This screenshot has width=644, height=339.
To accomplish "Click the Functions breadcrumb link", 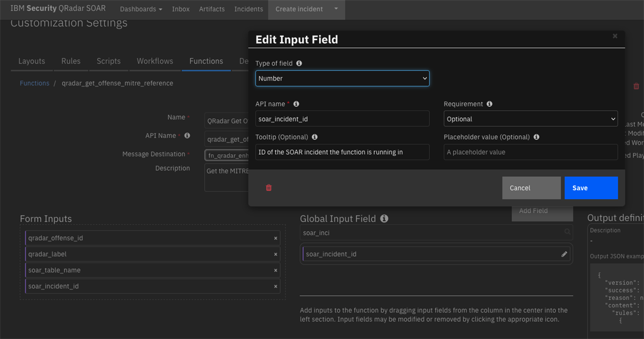I will tap(34, 83).
